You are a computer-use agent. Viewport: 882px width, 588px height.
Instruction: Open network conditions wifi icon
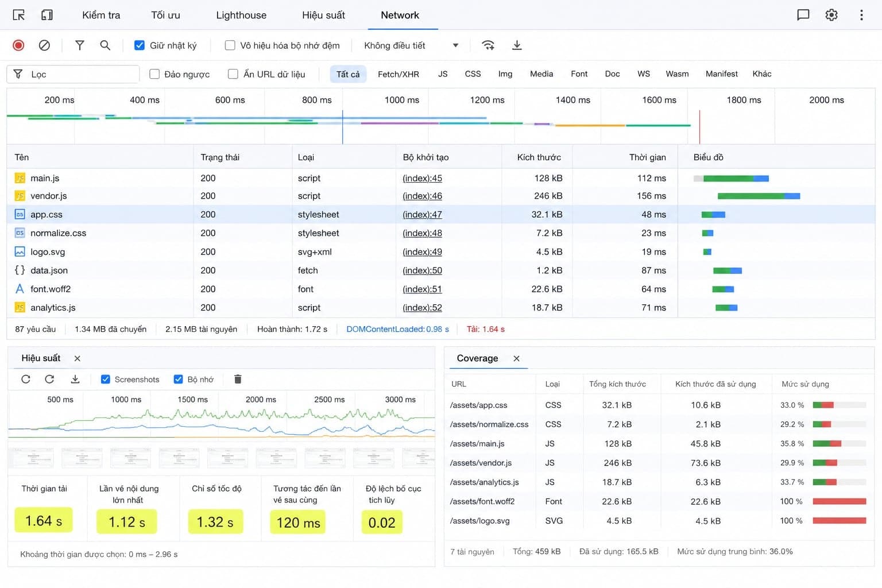pyautogui.click(x=488, y=45)
